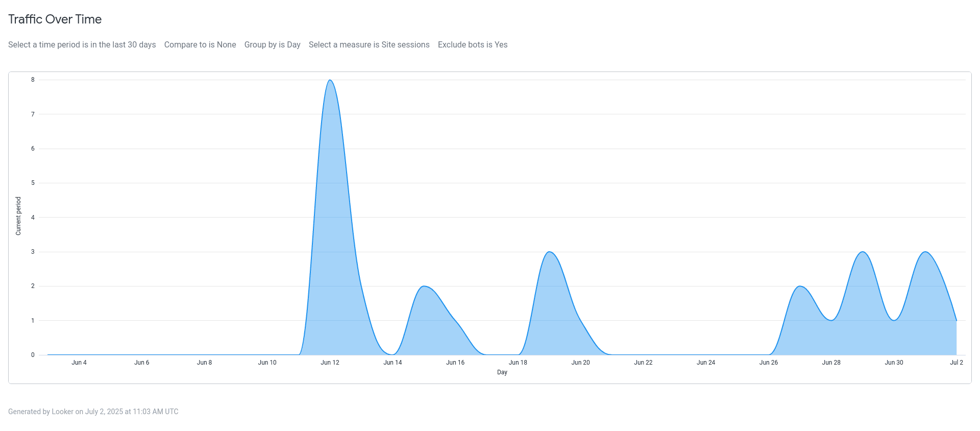Click the 'Jun 30' x-axis label
This screenshot has width=980, height=431.
tap(894, 363)
